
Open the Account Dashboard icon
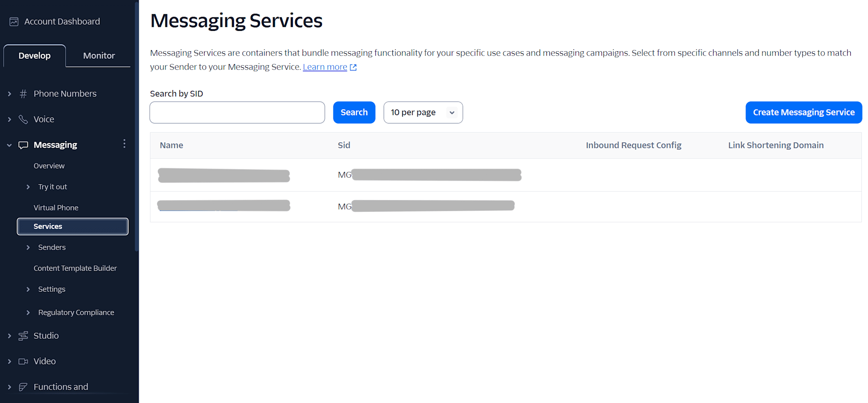pyautogui.click(x=14, y=22)
